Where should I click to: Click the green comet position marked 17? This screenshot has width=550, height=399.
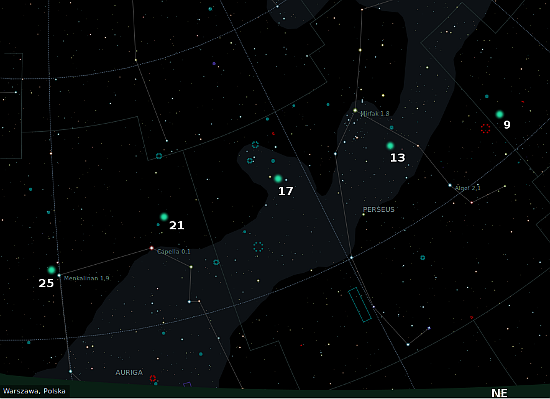[278, 178]
